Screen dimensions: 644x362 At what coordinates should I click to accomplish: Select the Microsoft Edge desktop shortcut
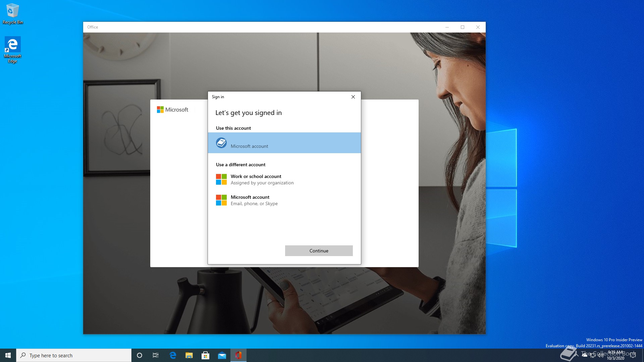click(12, 50)
